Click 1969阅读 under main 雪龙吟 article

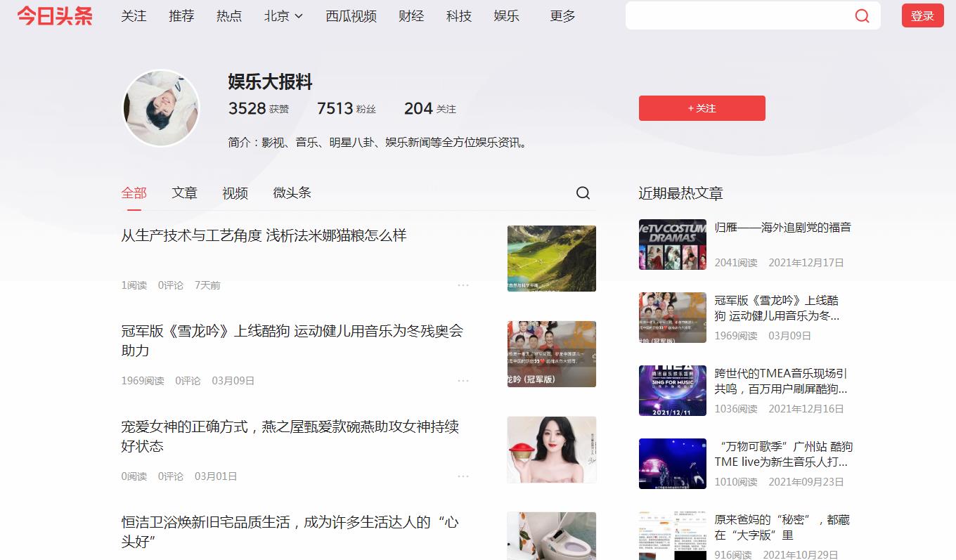(x=142, y=381)
